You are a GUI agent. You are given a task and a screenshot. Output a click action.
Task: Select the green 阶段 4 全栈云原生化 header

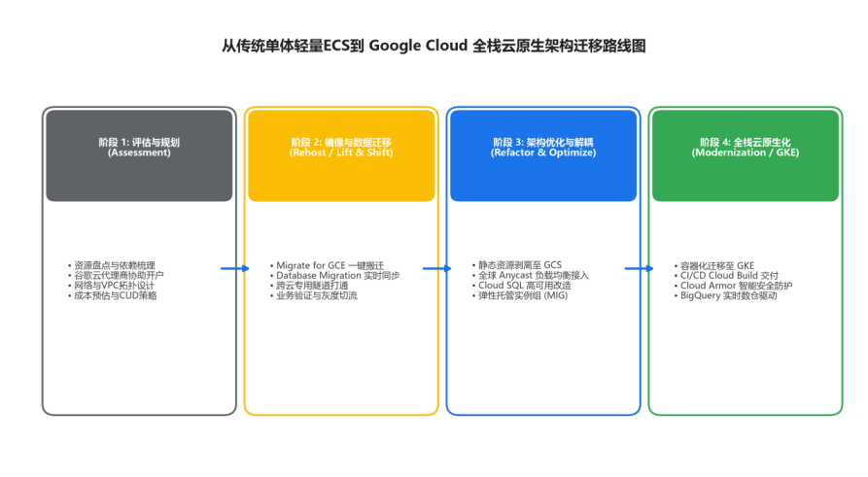click(746, 155)
